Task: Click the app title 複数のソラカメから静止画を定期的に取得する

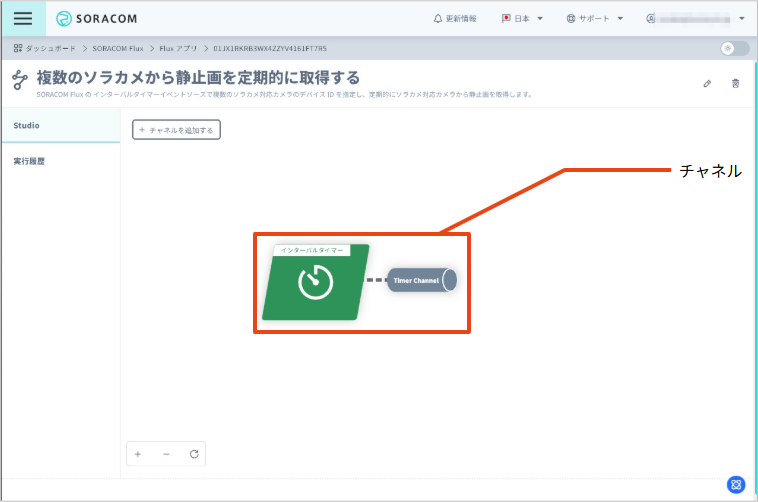Action: click(198, 77)
